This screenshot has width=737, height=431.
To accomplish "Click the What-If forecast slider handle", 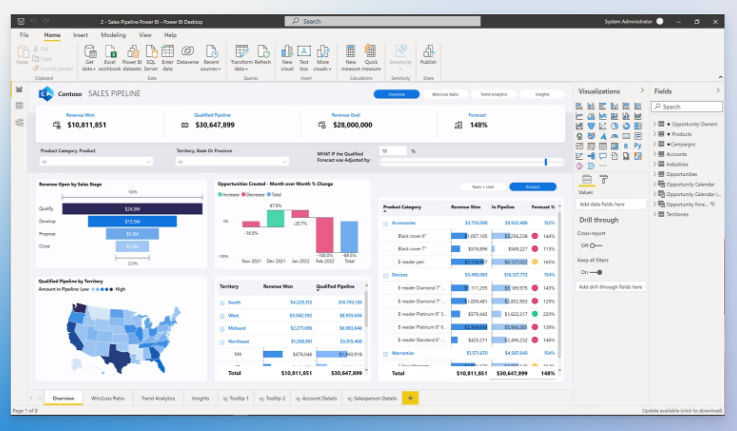I will click(546, 162).
